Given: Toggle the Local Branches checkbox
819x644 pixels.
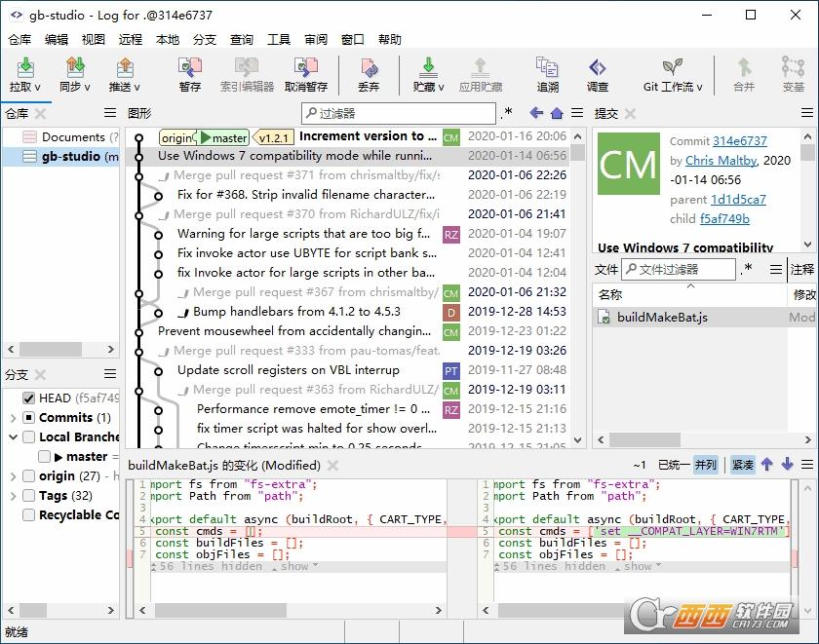Looking at the screenshot, I should coord(28,436).
